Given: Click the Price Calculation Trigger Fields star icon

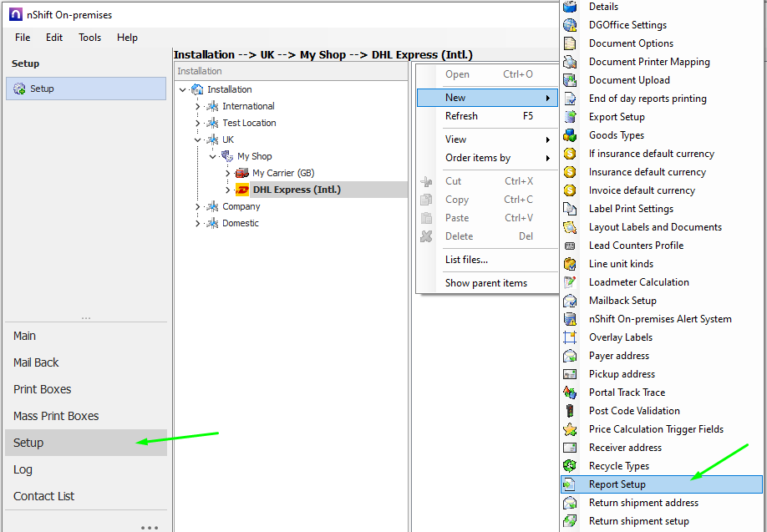Looking at the screenshot, I should pyautogui.click(x=570, y=429).
